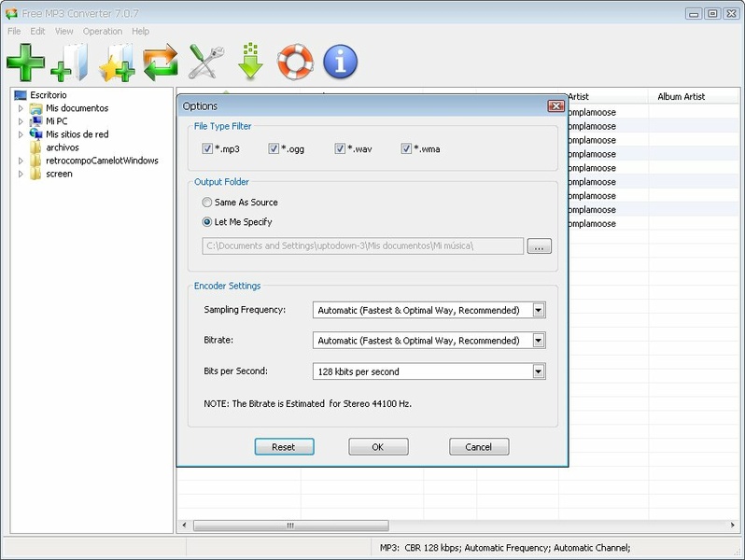Image resolution: width=745 pixels, height=560 pixels.
Task: Open the Operation menu
Action: point(102,31)
